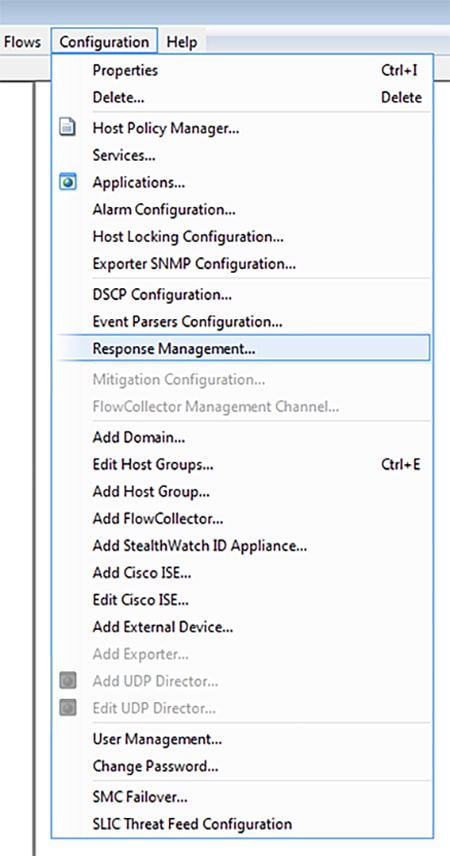Image resolution: width=450 pixels, height=856 pixels.
Task: Click the Edit UDP Director icon
Action: pos(68,708)
